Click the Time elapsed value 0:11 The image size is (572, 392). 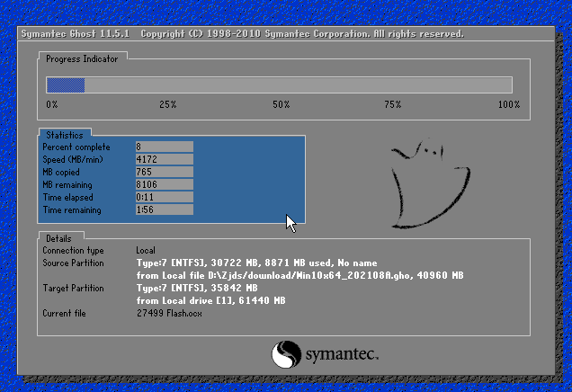[x=165, y=197]
